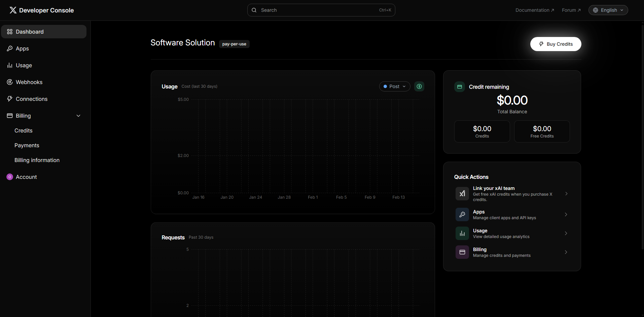Go to Usage in the sidebar
This screenshot has width=644, height=317.
click(24, 65)
